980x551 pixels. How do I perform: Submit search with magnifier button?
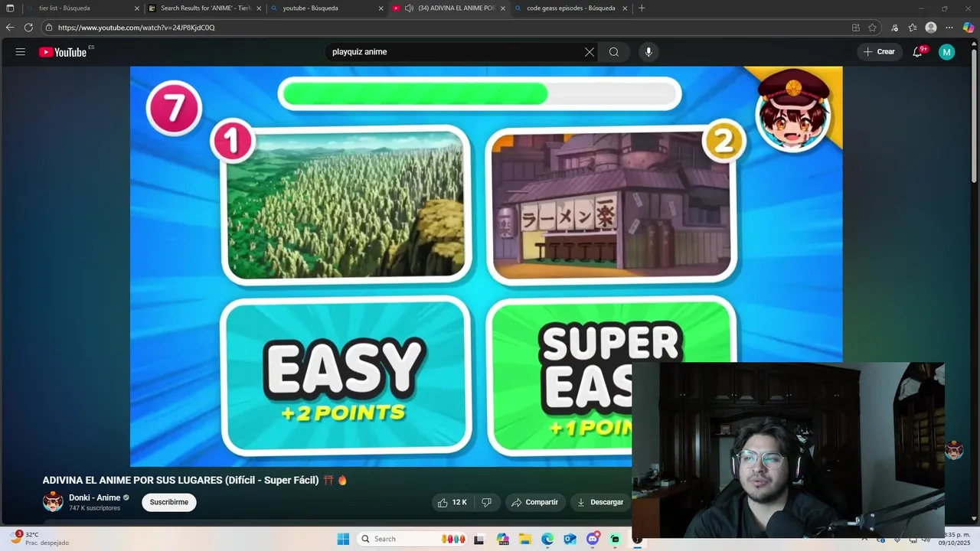614,52
